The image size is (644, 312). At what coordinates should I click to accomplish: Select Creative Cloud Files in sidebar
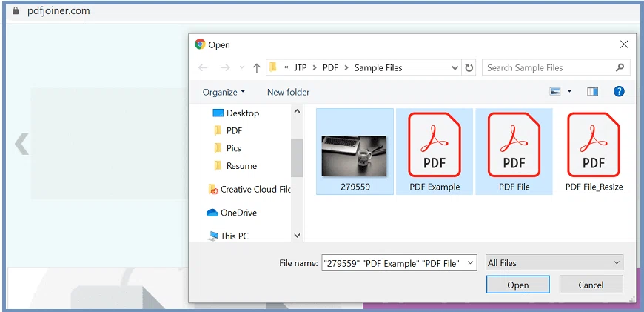click(249, 190)
